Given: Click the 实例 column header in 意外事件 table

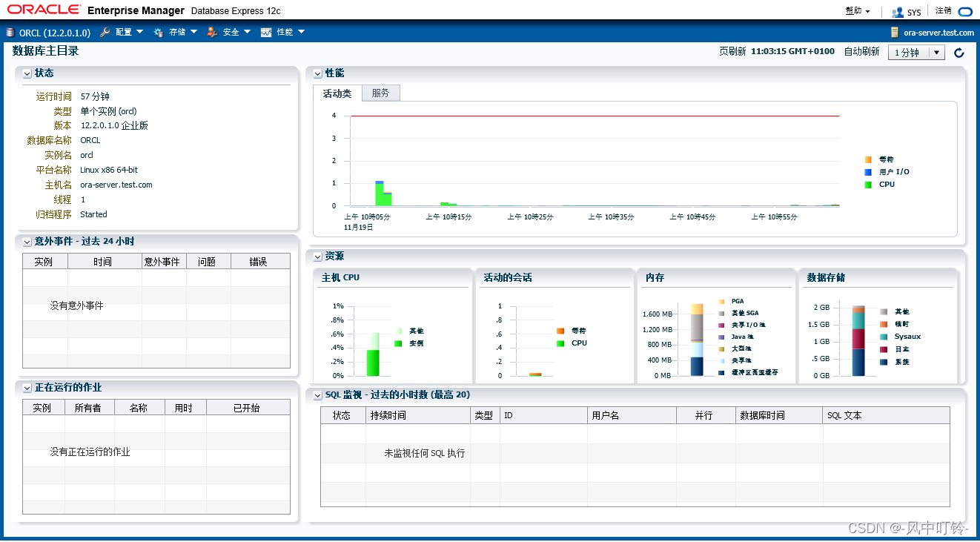Looking at the screenshot, I should 45,262.
